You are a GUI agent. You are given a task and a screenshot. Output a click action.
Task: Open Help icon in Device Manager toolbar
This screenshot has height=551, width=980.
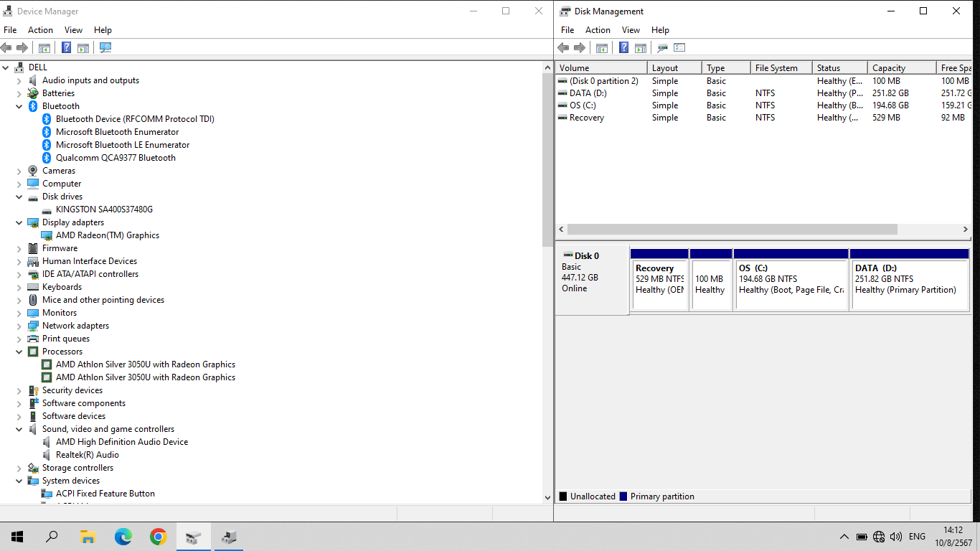tap(66, 48)
